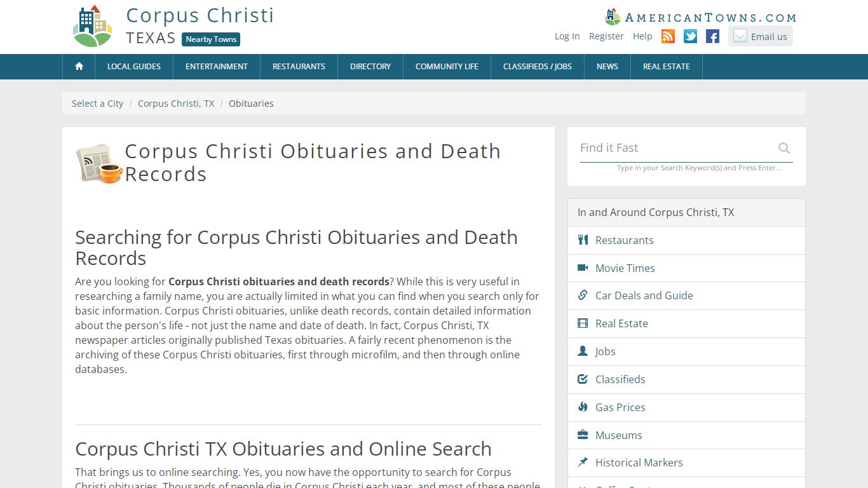Click the newspaper and coffee obituaries icon
This screenshot has width=868, height=488.
tap(98, 163)
